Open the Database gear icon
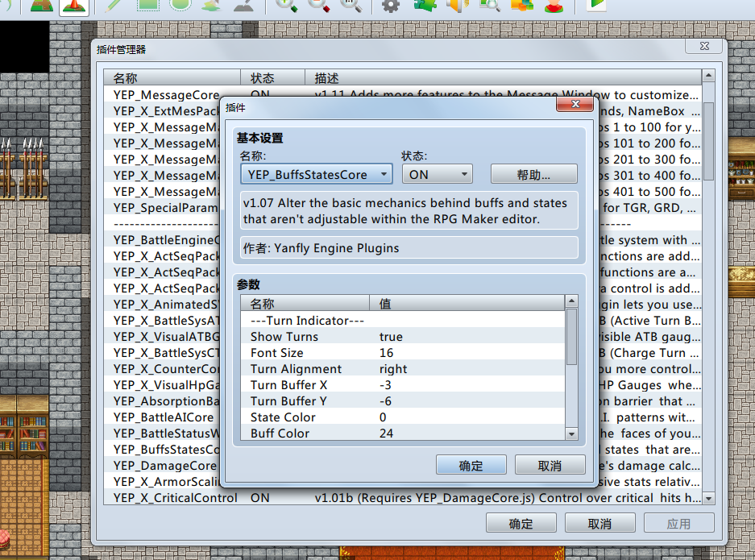755x560 pixels. click(x=391, y=6)
